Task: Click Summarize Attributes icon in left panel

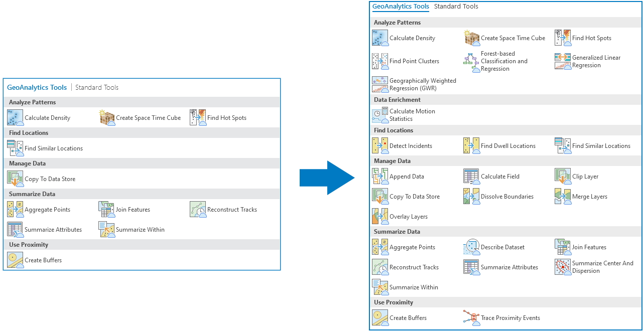Action: (x=15, y=230)
